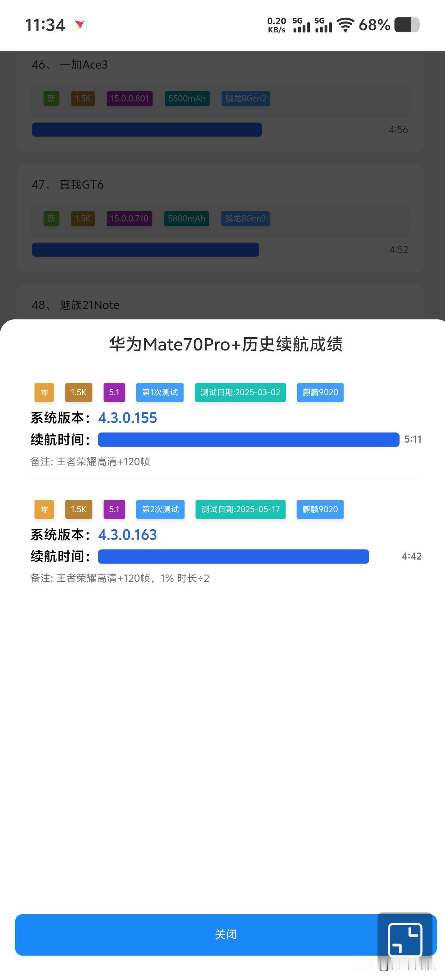Image resolution: width=445 pixels, height=980 pixels.
Task: Tap the Wi-Fi icon in status bar
Action: 346,25
